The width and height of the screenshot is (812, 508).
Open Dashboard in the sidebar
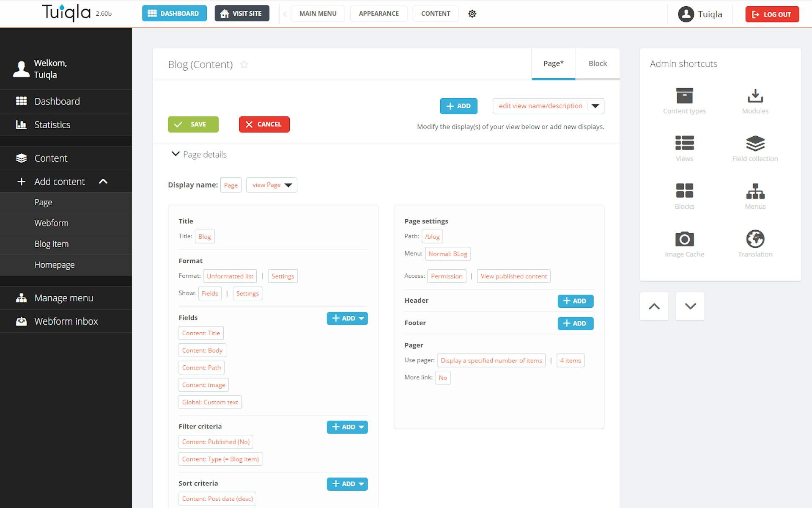click(x=66, y=101)
